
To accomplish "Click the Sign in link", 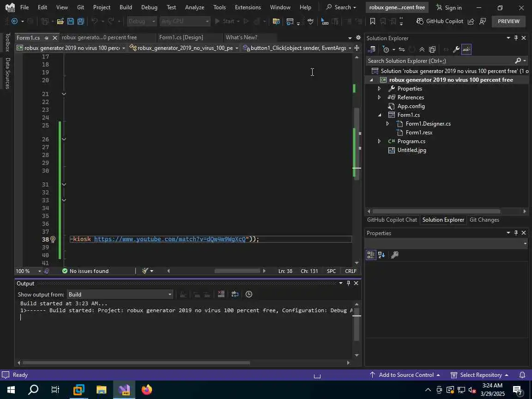I will coord(448,7).
